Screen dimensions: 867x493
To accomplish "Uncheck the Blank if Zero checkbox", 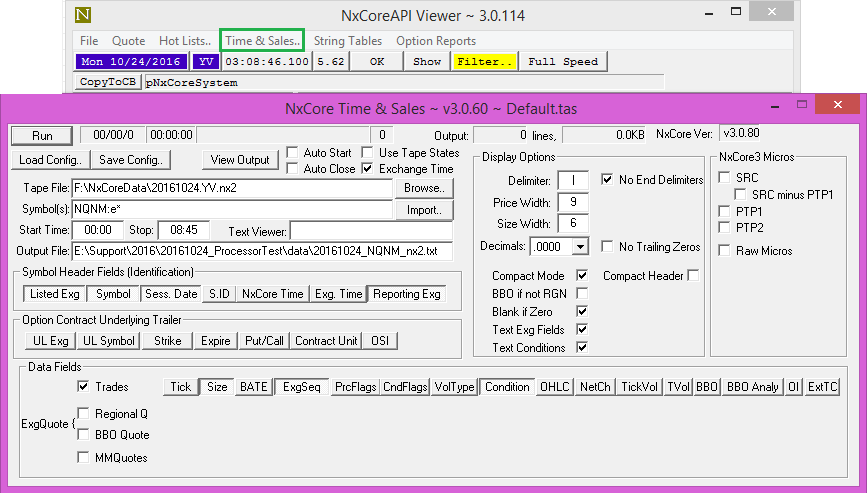I will [582, 311].
